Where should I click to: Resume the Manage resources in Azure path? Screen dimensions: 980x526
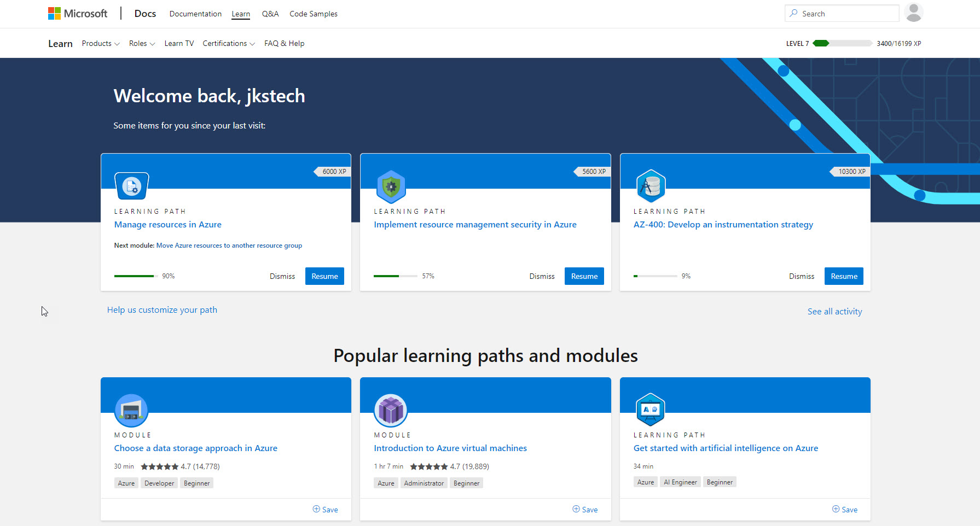(324, 276)
